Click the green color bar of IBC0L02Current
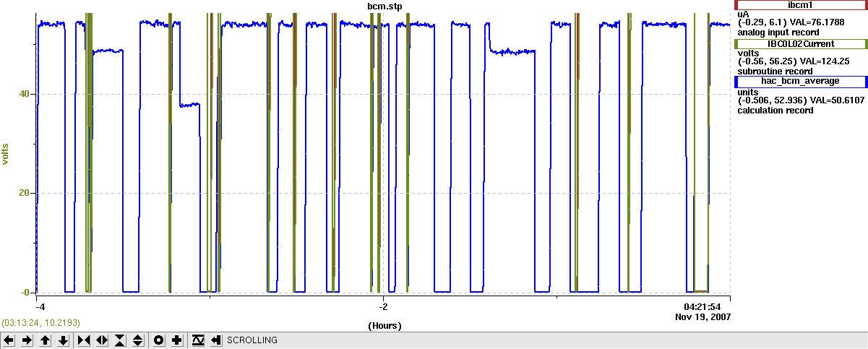The width and height of the screenshot is (868, 349). click(736, 44)
